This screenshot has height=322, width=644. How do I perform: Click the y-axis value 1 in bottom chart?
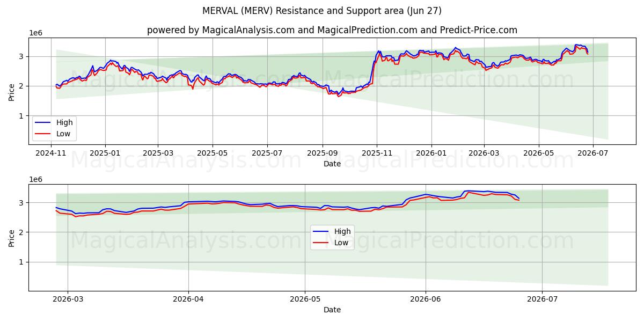pos(22,262)
